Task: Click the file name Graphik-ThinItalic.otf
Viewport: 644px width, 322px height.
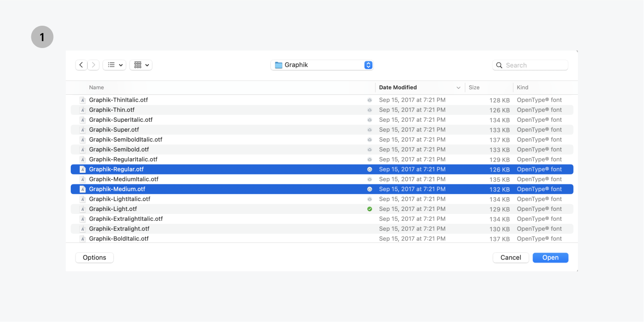Action: tap(118, 100)
